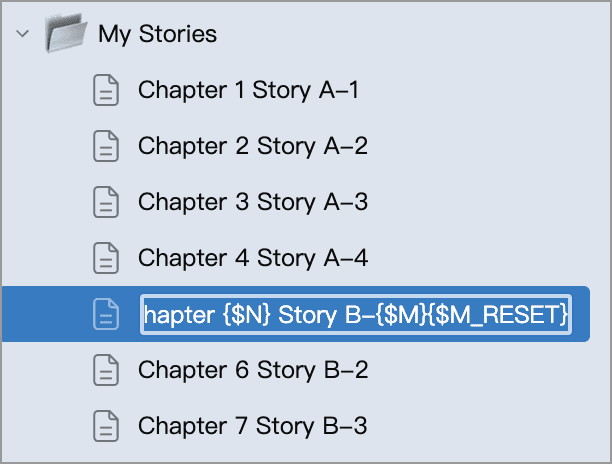
Task: Select Chapter 4 Story A–4 title
Action: click(252, 259)
